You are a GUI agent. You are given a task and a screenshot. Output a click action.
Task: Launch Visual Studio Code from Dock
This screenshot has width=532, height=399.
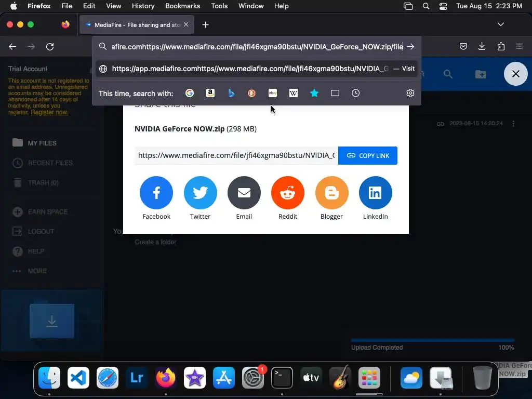click(78, 377)
